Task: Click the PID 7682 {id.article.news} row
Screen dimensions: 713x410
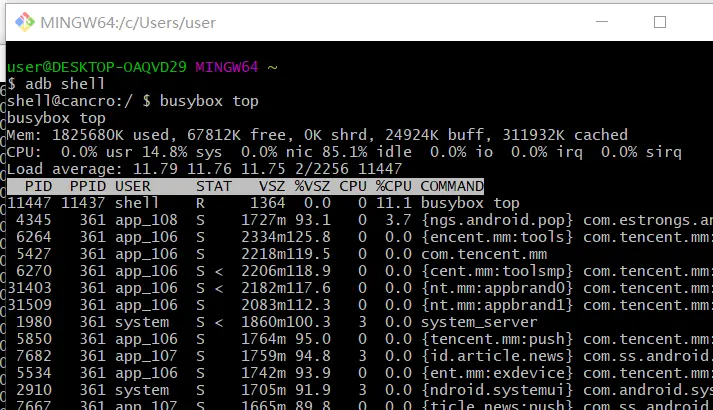Action: point(360,356)
